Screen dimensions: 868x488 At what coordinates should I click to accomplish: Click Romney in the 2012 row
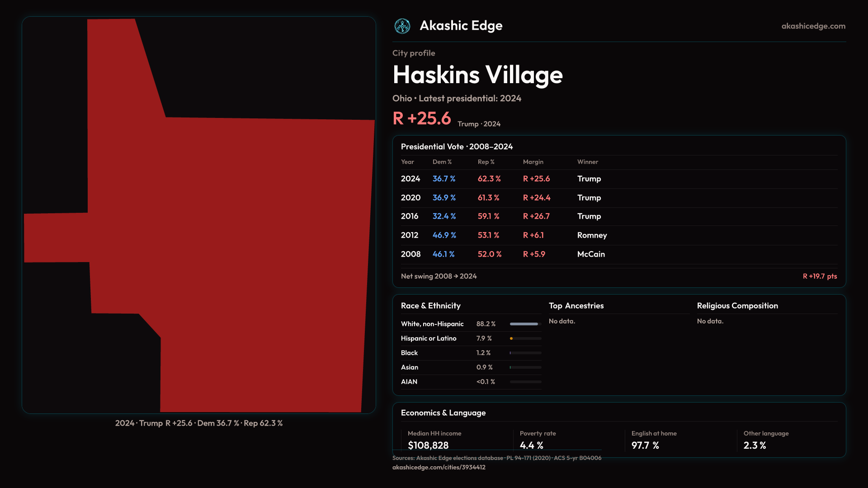[x=592, y=235]
